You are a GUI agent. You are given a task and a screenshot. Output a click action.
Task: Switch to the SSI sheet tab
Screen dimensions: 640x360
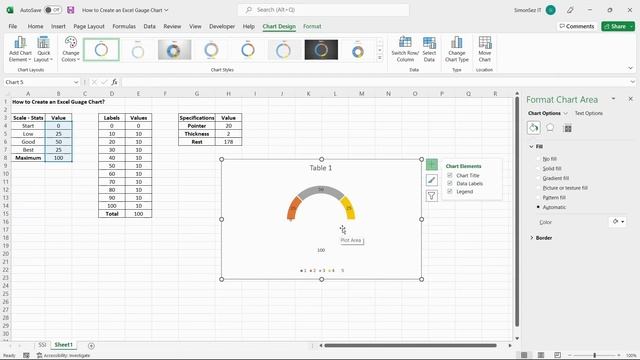pos(42,345)
